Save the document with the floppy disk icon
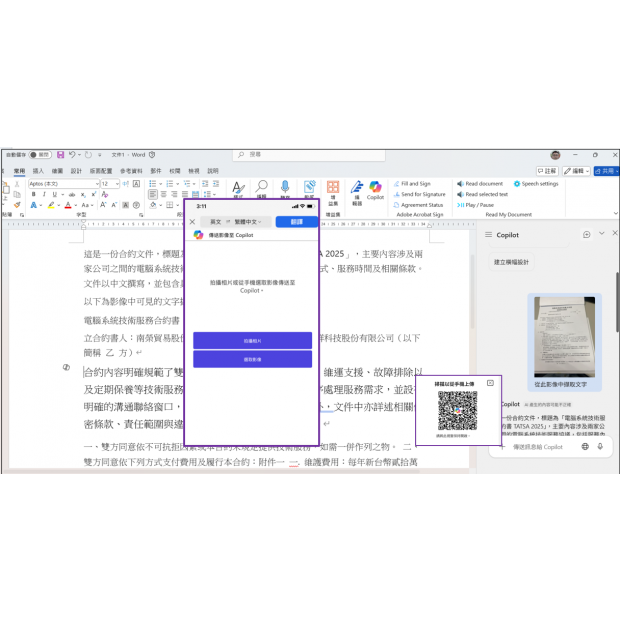Image resolution: width=620 pixels, height=620 pixels. pos(60,155)
